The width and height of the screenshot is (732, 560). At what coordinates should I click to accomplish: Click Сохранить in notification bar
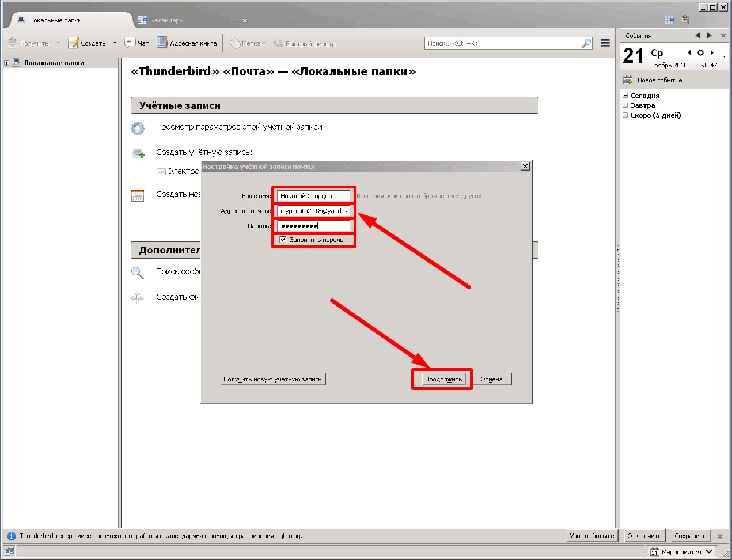[690, 536]
